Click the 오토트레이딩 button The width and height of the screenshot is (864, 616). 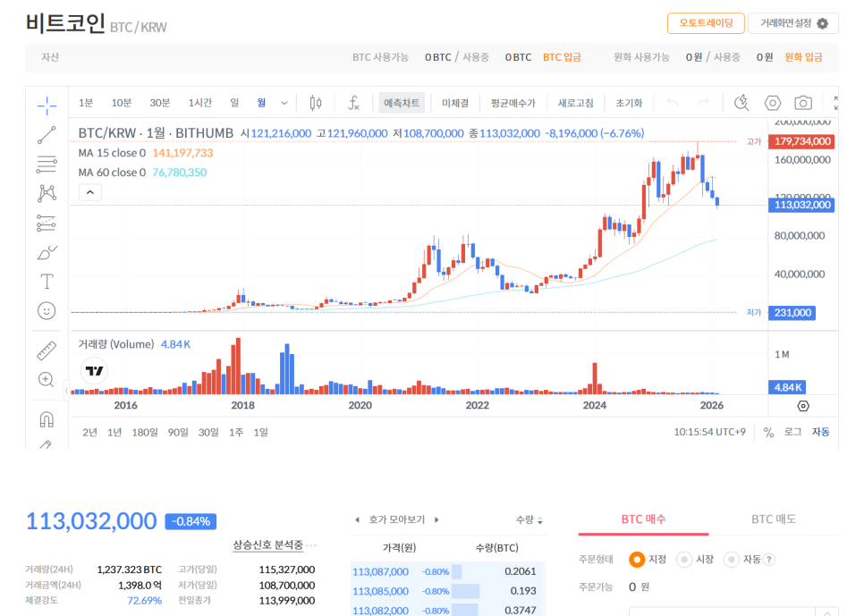pyautogui.click(x=706, y=23)
